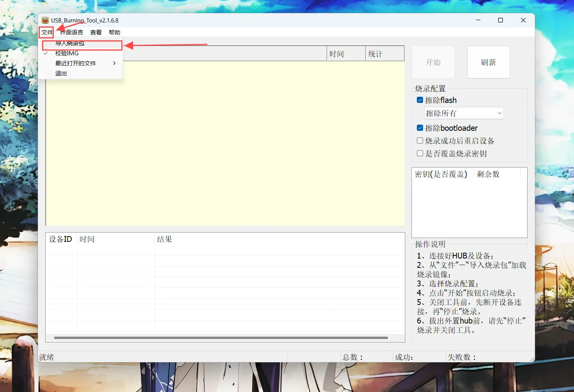This screenshot has height=392, width=574.
Task: Enable 烧录成功后重启设备 checkbox
Action: pyautogui.click(x=420, y=141)
